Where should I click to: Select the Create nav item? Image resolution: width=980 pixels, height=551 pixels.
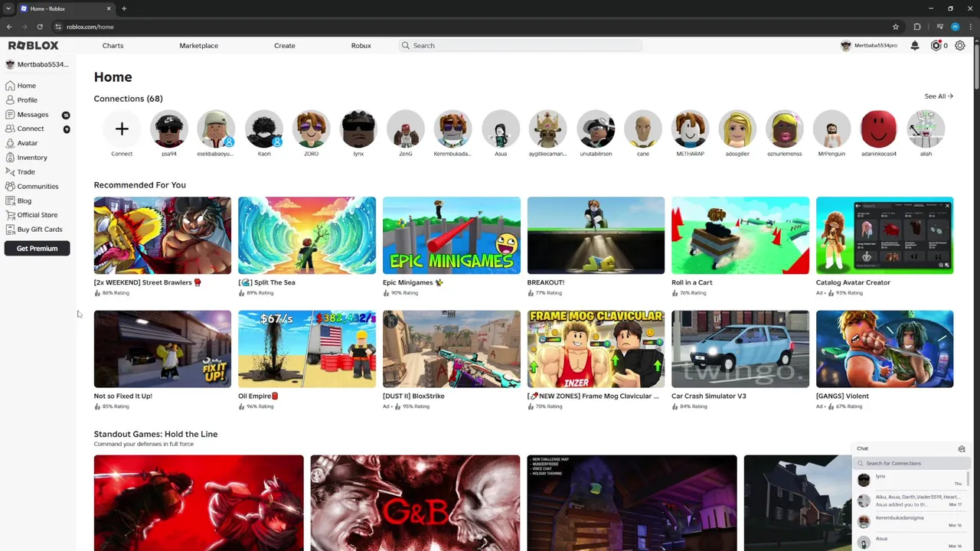(x=285, y=46)
